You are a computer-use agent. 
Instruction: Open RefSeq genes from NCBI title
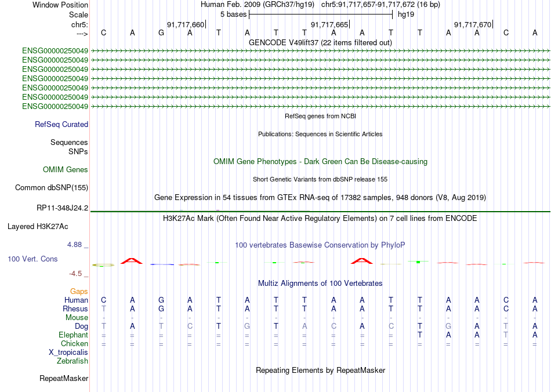click(x=320, y=116)
